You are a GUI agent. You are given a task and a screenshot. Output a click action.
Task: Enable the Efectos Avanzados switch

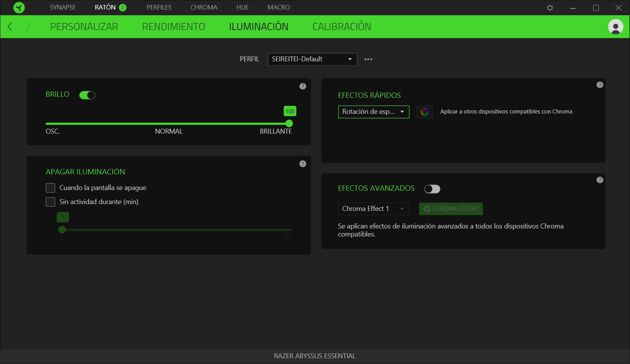432,189
